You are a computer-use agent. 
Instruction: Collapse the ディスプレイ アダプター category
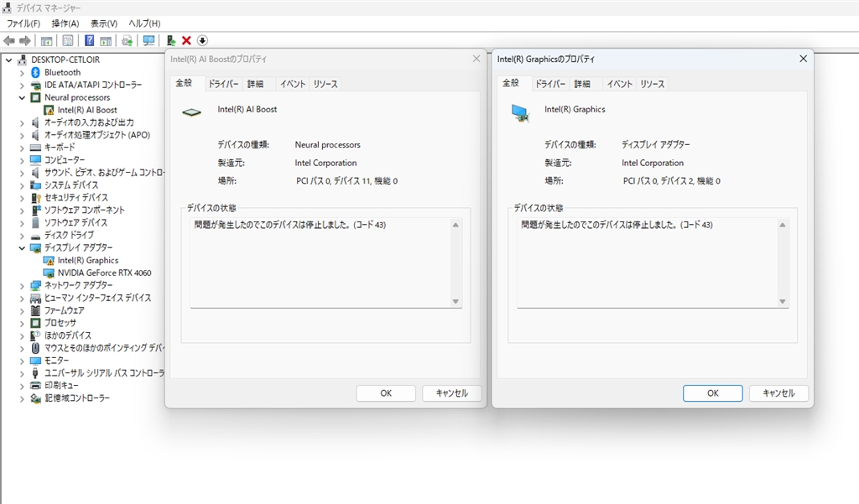coord(22,247)
